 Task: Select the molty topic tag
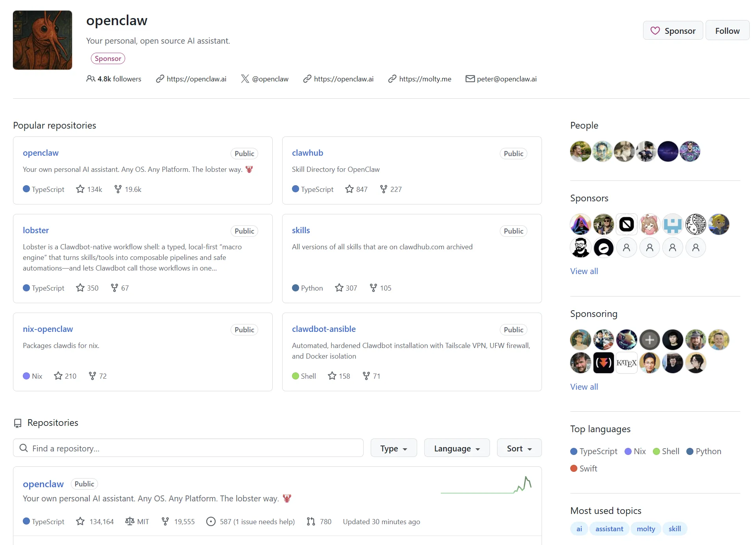646,528
